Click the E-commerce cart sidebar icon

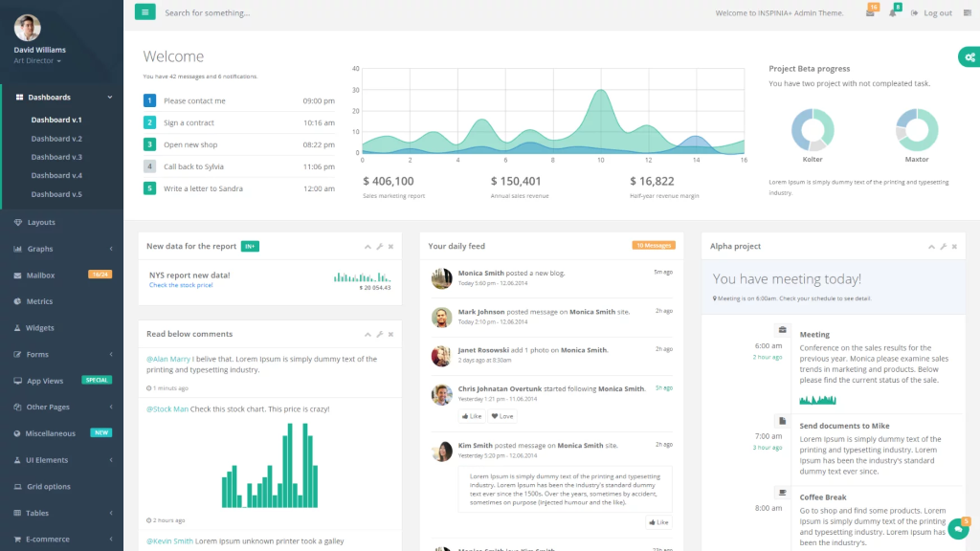coord(17,540)
